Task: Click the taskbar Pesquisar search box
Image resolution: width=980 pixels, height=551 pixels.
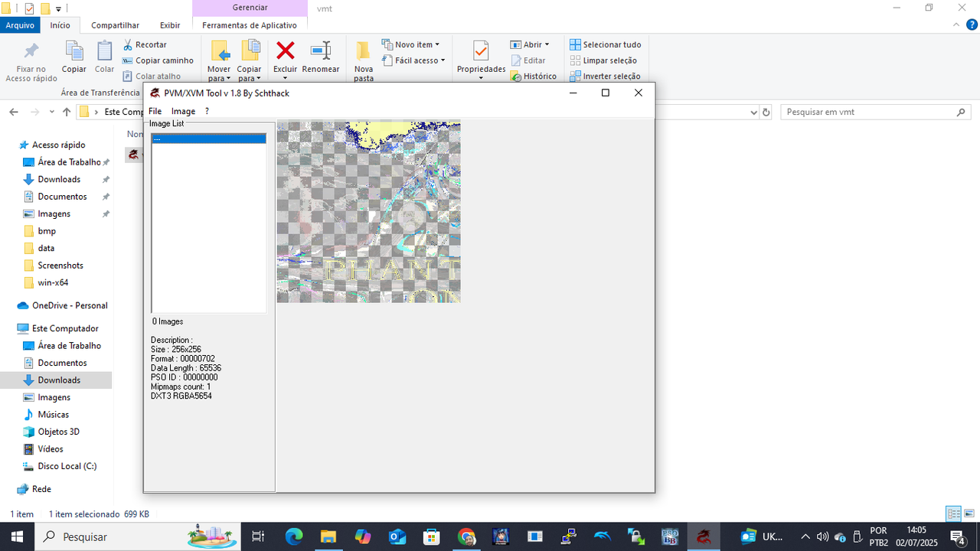Action: click(x=138, y=536)
